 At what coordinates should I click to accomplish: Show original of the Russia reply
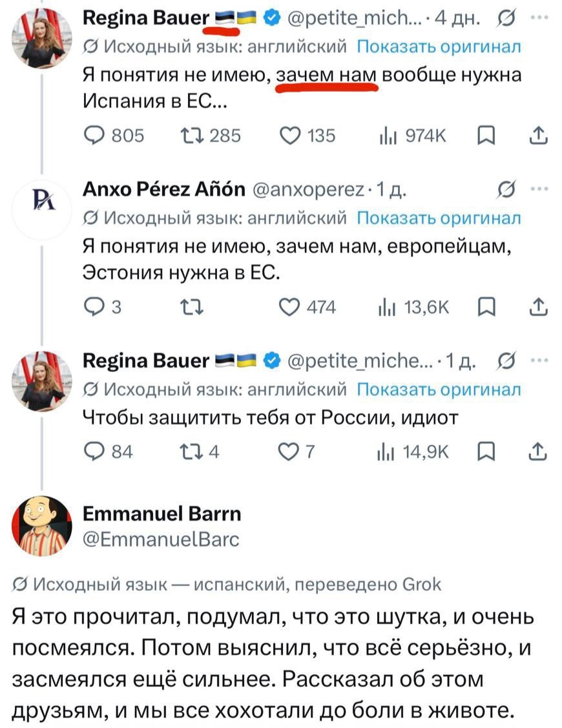point(439,390)
